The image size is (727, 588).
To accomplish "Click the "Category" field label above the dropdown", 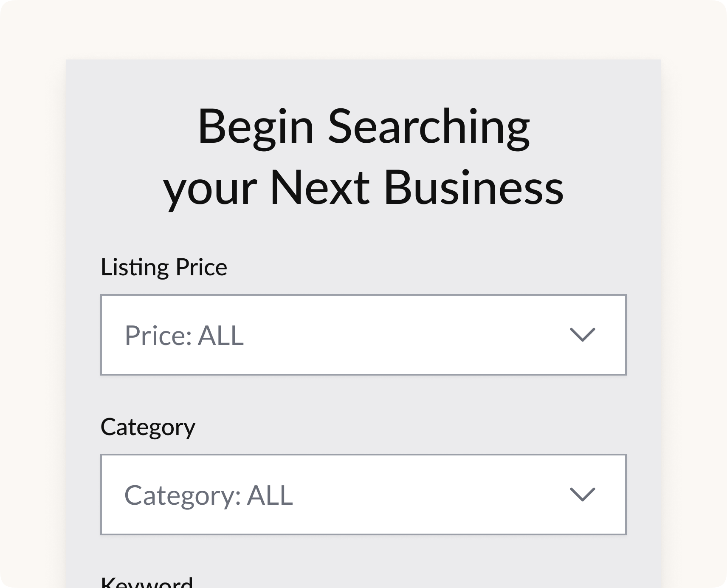I will pos(148,427).
